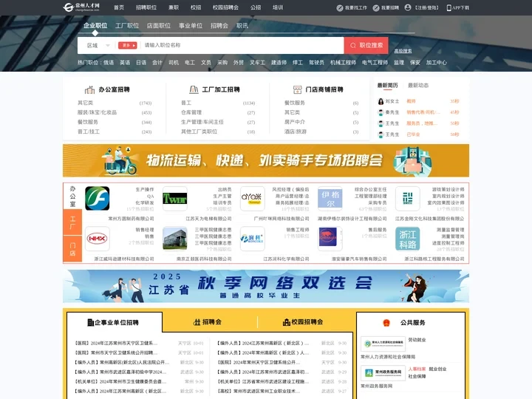Open 淮安骊豪汽车 company logo
Viewport: 532px width, 399px height.
pos(330,239)
